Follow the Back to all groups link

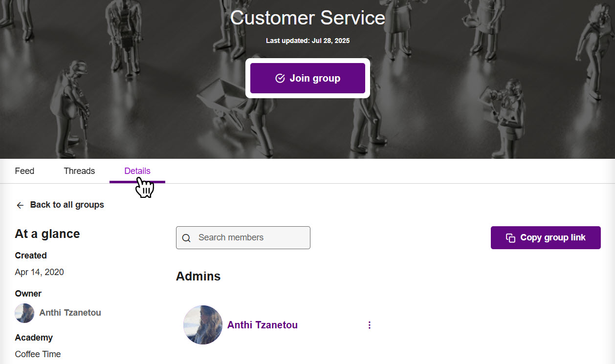[67, 205]
